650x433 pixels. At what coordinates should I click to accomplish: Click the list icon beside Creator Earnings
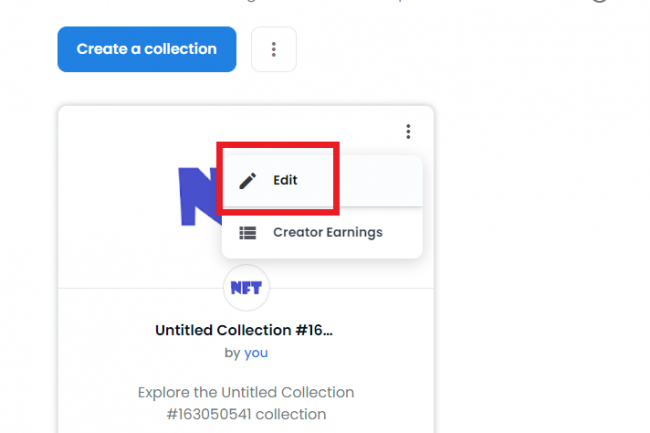click(248, 232)
